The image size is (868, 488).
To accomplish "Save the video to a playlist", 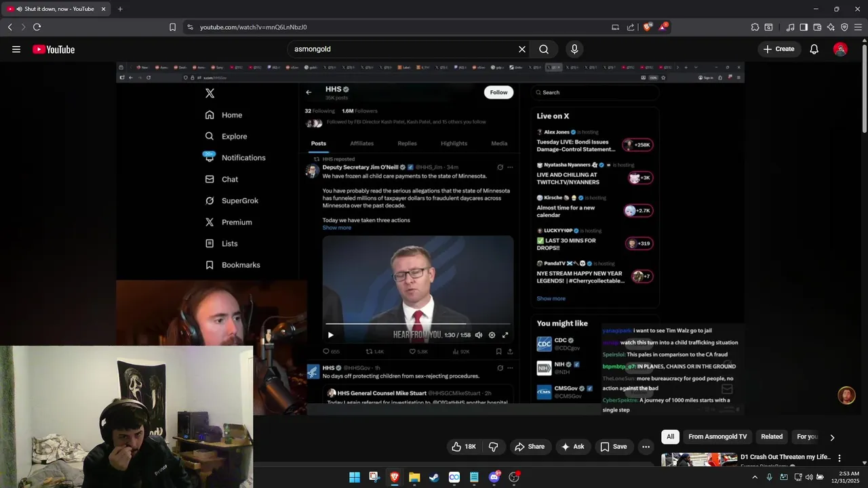I will click(614, 447).
